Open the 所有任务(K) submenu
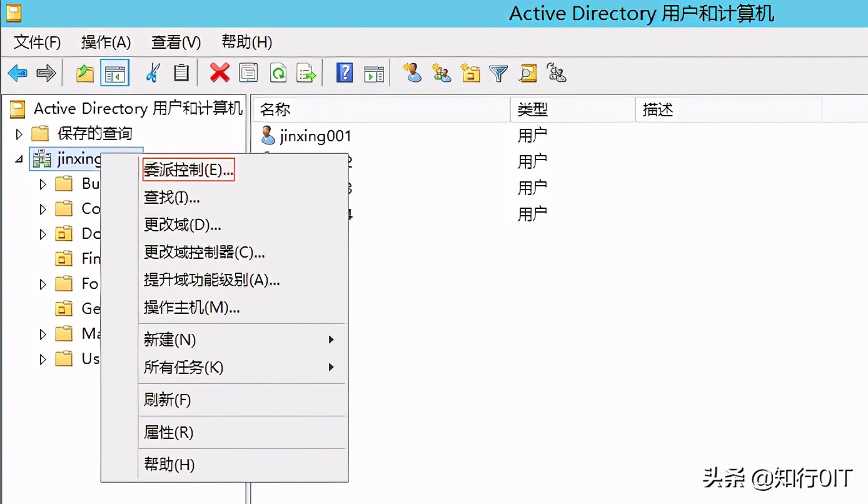 click(243, 367)
